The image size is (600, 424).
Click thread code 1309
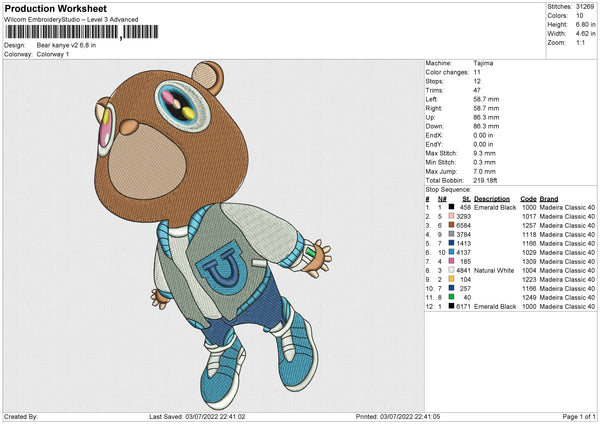pos(529,261)
